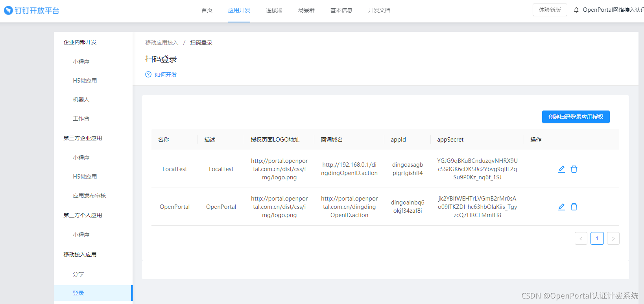Click appSecret starting with YGJG9qBKuB
This screenshot has height=304, width=644.
477,169
